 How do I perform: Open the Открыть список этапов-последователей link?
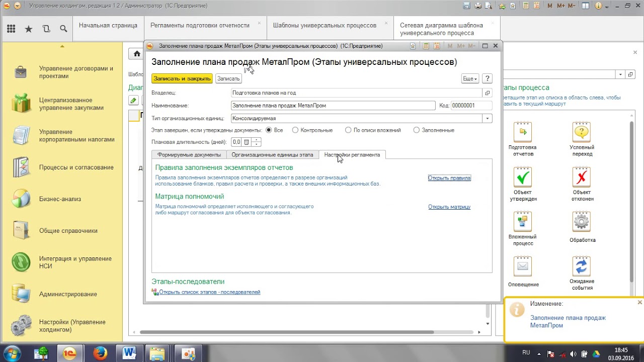coord(210,292)
